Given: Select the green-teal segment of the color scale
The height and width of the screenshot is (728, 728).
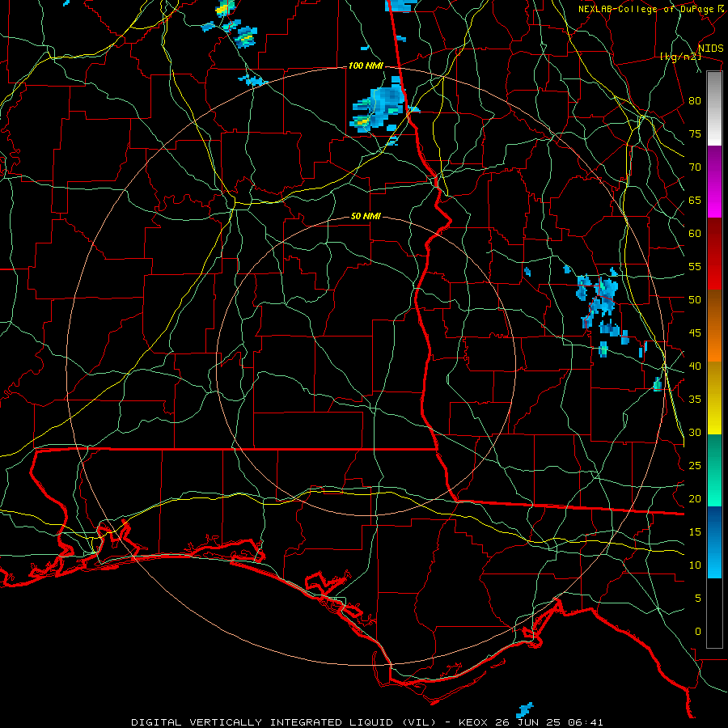Looking at the screenshot, I should click(714, 470).
